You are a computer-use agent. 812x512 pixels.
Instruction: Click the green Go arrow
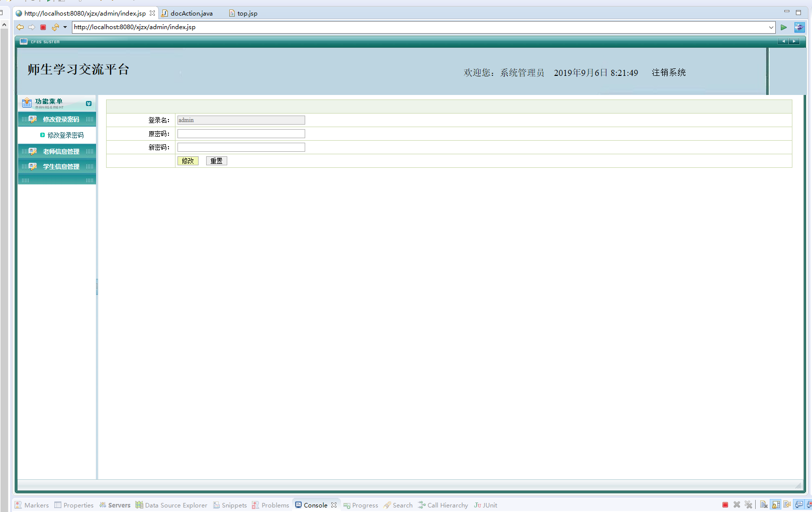pyautogui.click(x=784, y=27)
